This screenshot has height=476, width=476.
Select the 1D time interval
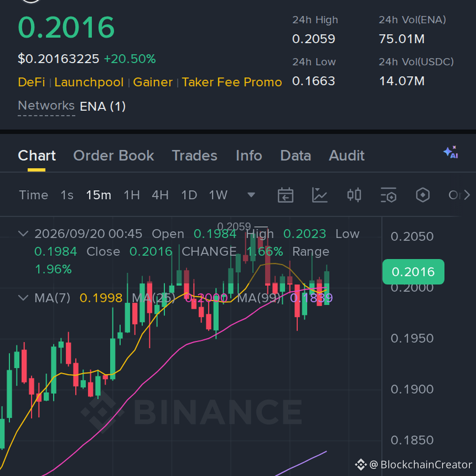[x=189, y=195]
